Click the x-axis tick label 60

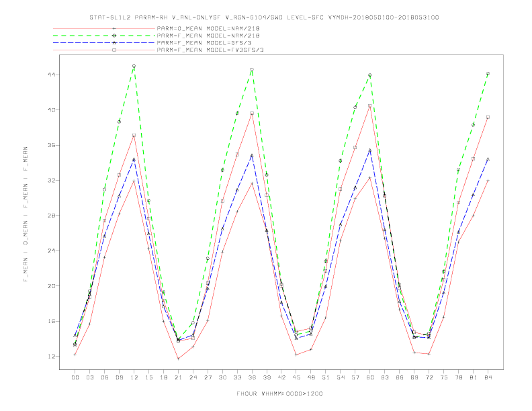click(x=370, y=377)
